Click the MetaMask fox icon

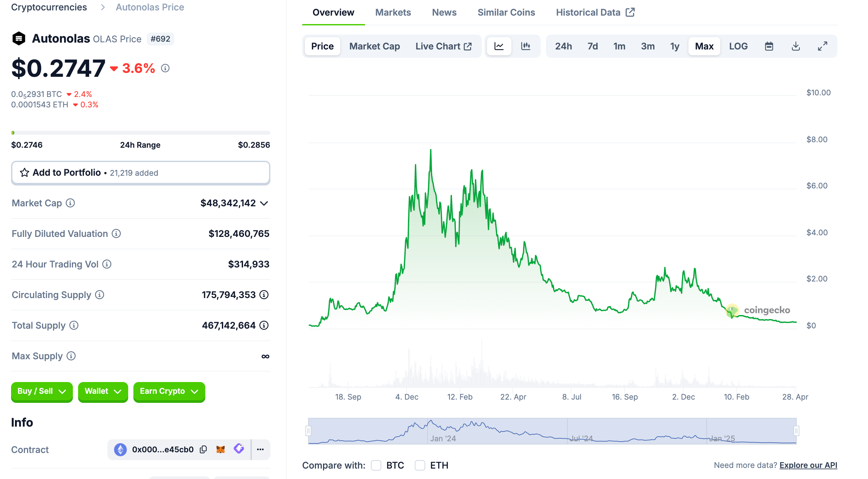[220, 450]
